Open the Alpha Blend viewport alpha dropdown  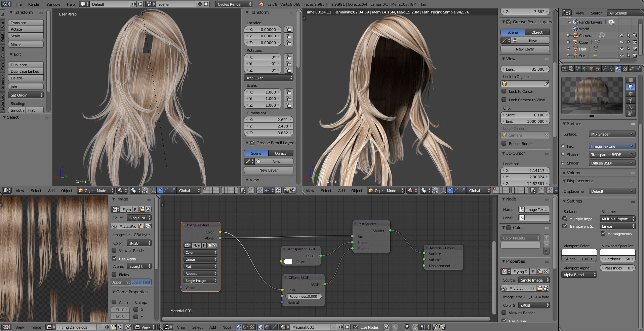(579, 275)
